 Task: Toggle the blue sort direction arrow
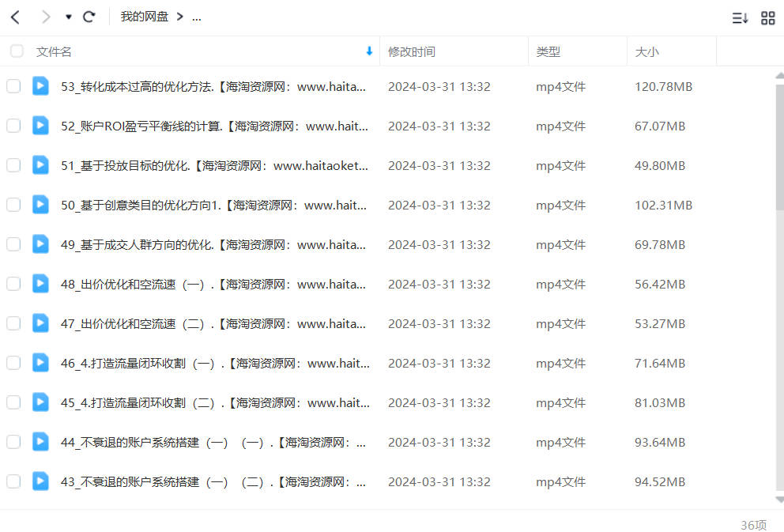click(x=369, y=51)
